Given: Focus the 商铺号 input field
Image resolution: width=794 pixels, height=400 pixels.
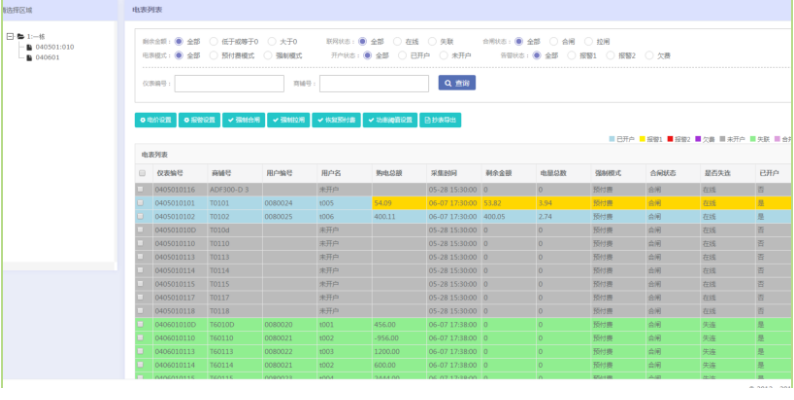Looking at the screenshot, I should [x=374, y=84].
